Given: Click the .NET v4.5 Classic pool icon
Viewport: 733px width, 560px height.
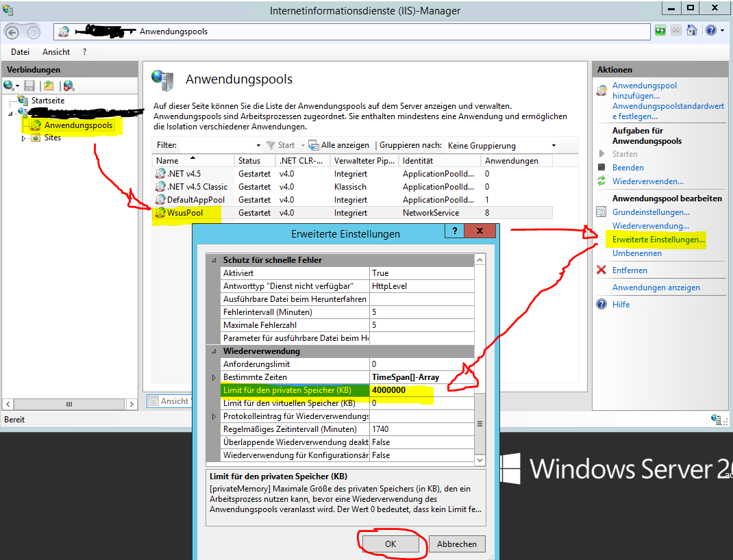Looking at the screenshot, I should [x=160, y=186].
